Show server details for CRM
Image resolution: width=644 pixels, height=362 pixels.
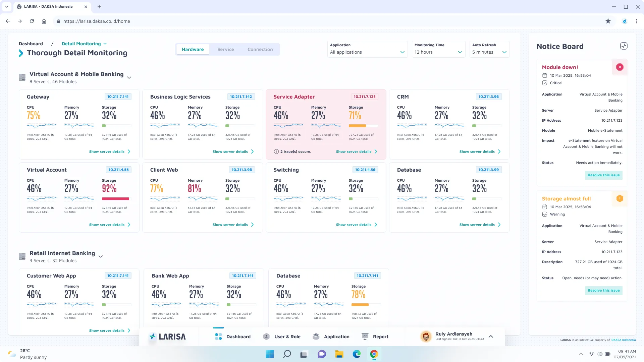(480, 152)
